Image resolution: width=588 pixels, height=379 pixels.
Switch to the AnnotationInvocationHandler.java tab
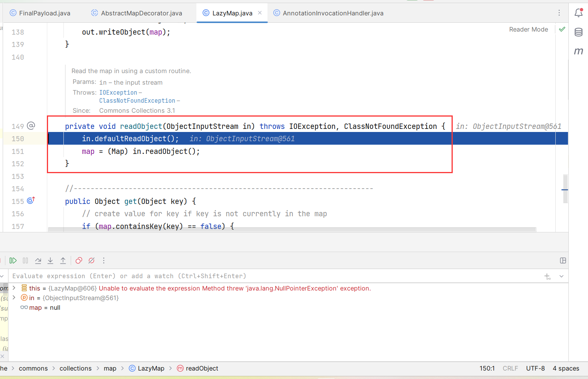click(333, 13)
